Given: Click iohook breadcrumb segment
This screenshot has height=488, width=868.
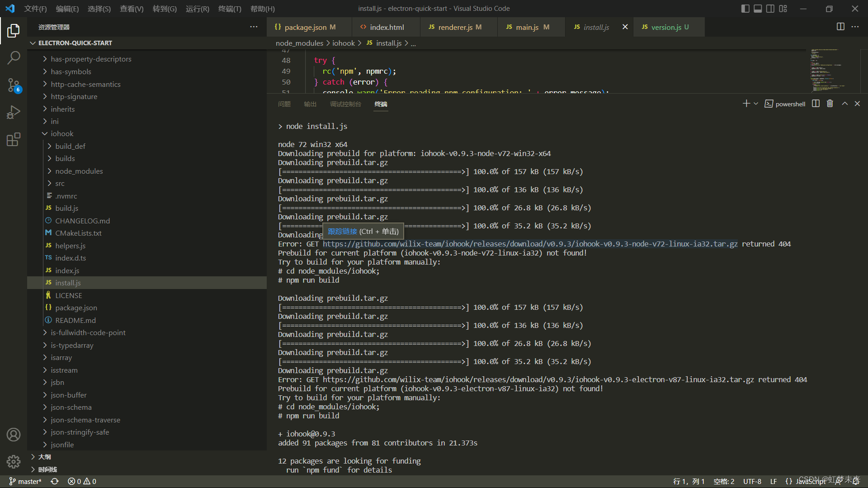Looking at the screenshot, I should 344,43.
